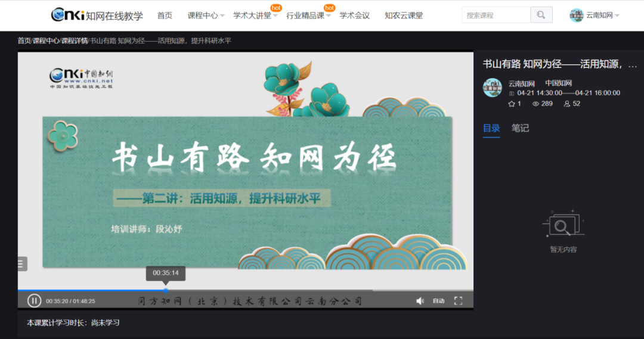Click the video progress bar handle
The width and height of the screenshot is (644, 339).
pyautogui.click(x=166, y=290)
